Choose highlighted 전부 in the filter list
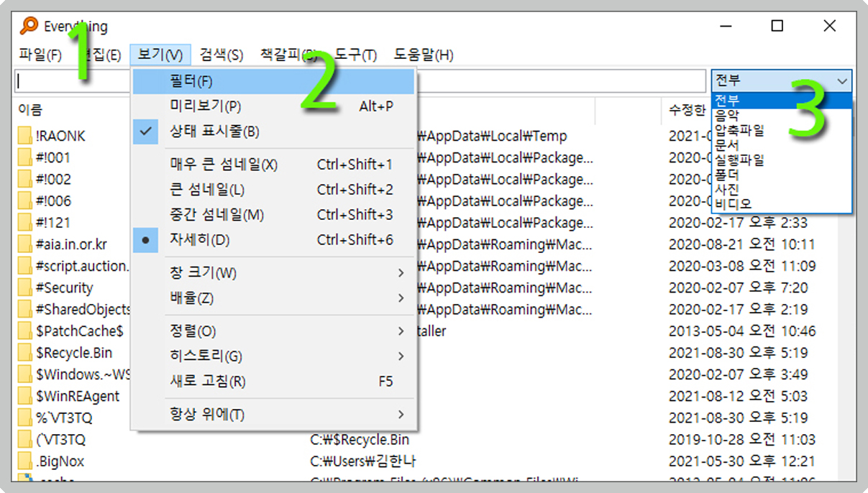 click(782, 101)
